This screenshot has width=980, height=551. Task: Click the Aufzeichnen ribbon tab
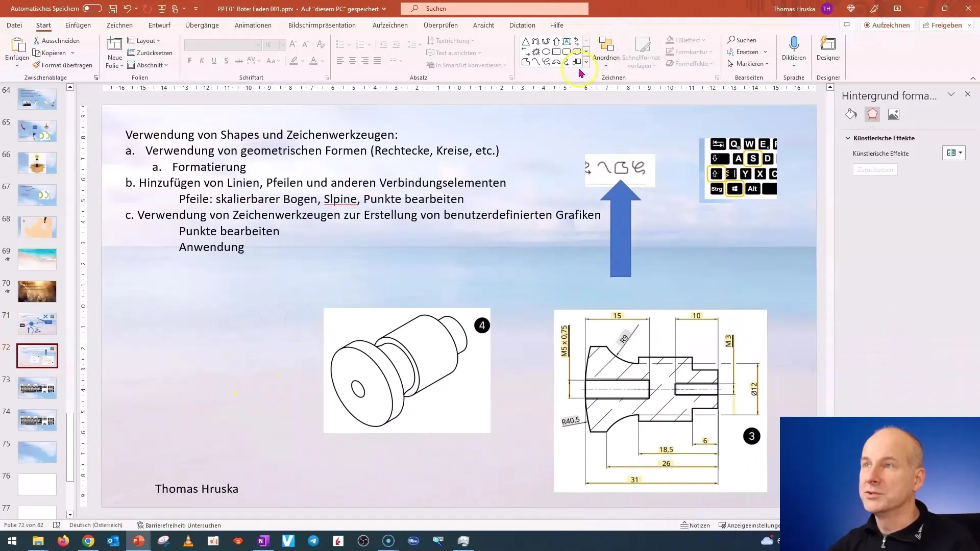point(391,26)
